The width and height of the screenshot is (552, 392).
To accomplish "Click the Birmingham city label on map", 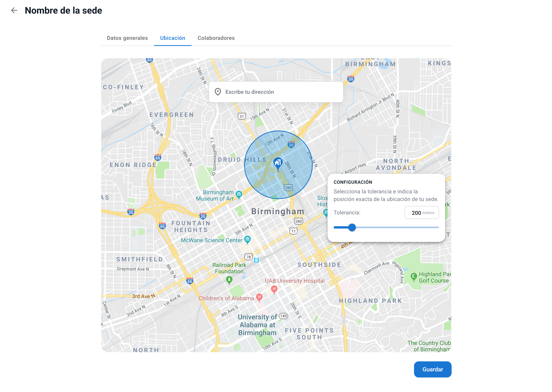I will 278,211.
